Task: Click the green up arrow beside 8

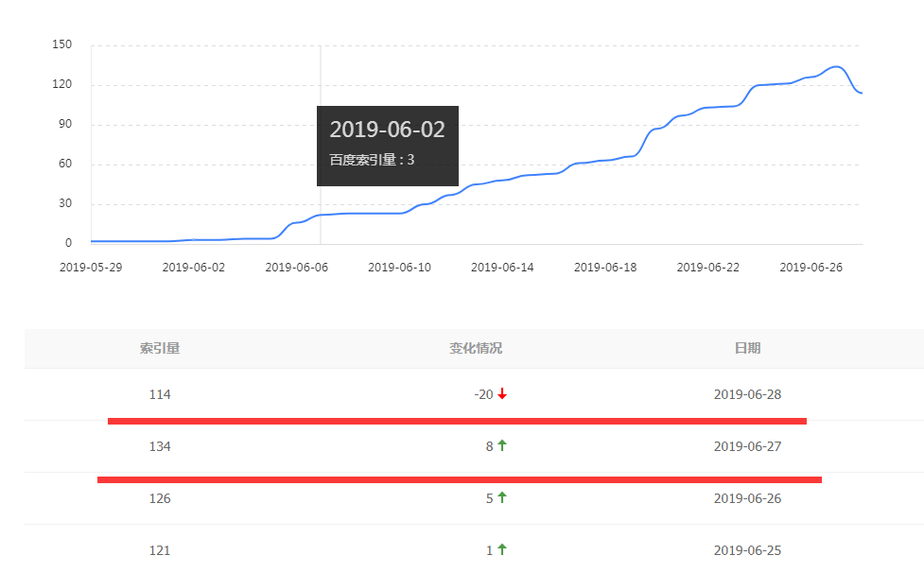Action: 502,445
